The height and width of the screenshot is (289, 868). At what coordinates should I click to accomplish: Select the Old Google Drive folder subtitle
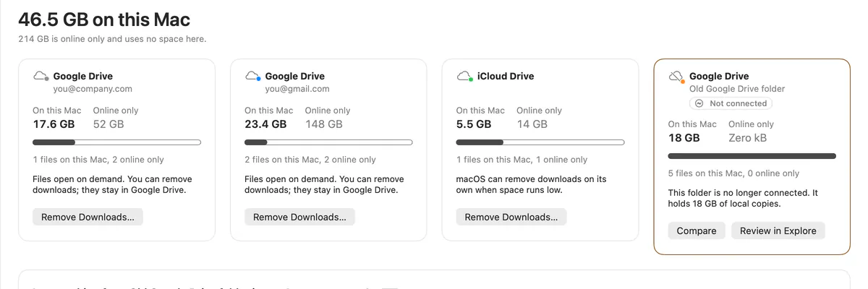737,89
